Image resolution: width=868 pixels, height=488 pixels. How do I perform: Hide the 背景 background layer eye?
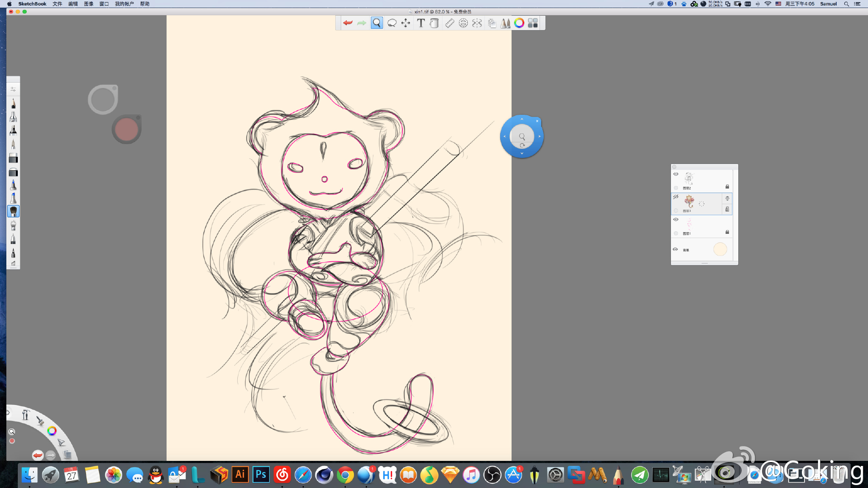point(676,249)
